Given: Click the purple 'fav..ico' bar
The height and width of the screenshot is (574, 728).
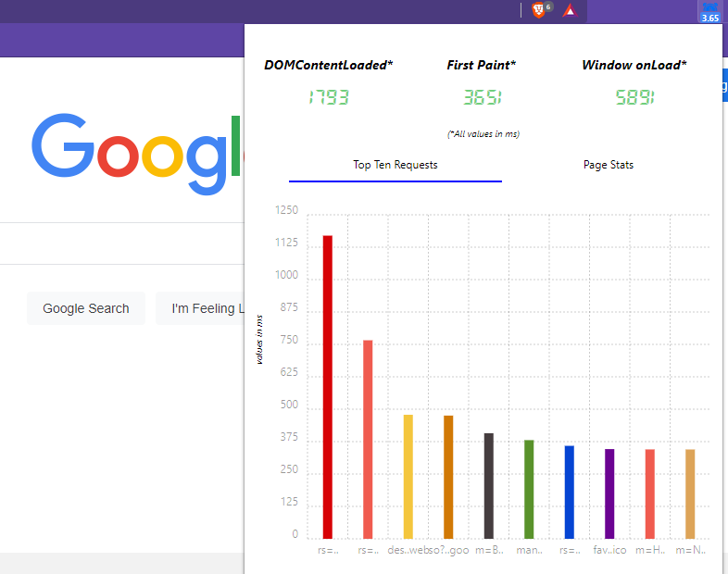Looking at the screenshot, I should pos(609,493).
